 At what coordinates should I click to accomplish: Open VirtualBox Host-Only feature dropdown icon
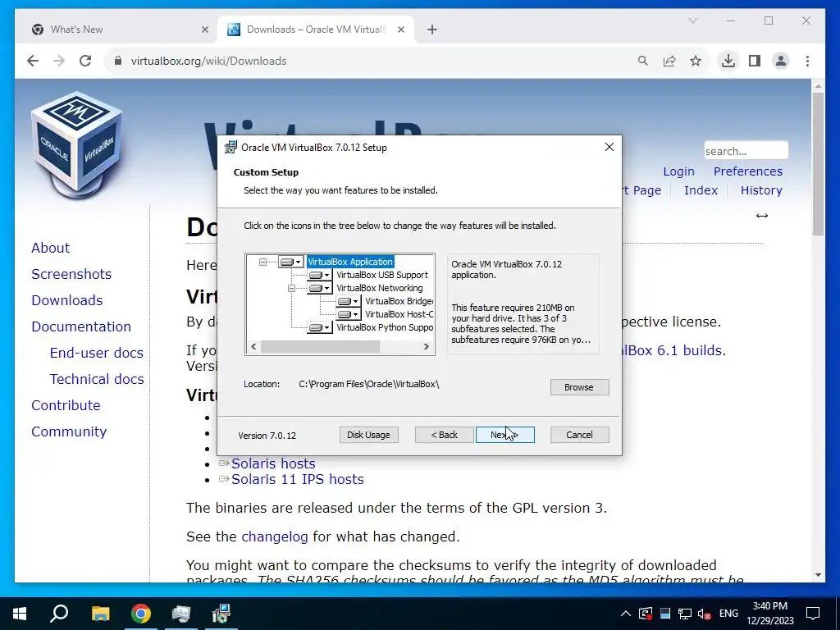point(348,314)
